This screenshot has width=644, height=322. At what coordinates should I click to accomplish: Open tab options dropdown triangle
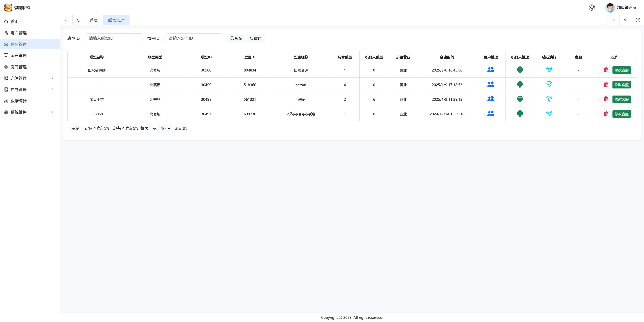coord(626,20)
